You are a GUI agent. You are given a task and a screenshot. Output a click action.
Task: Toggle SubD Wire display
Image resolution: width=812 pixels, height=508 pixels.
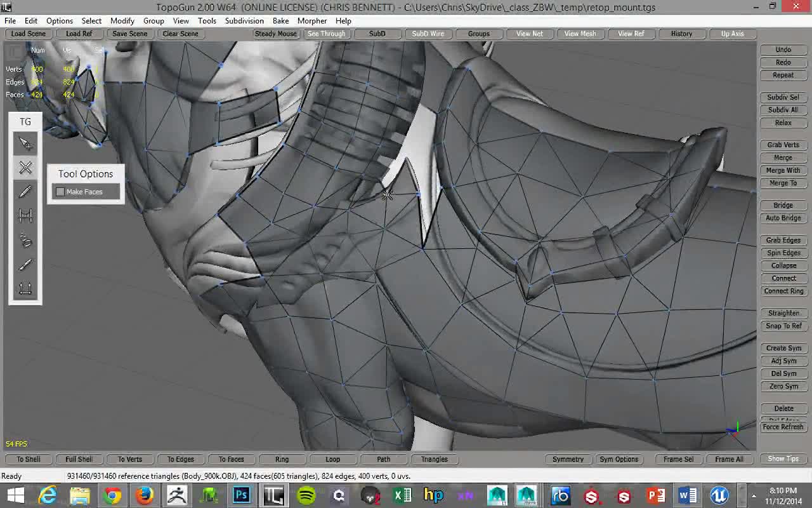click(x=428, y=34)
